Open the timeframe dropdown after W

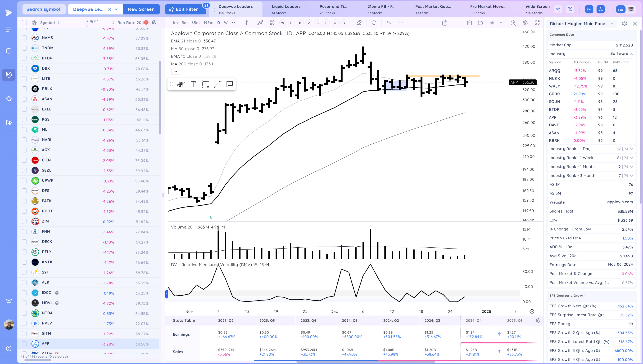point(233,23)
